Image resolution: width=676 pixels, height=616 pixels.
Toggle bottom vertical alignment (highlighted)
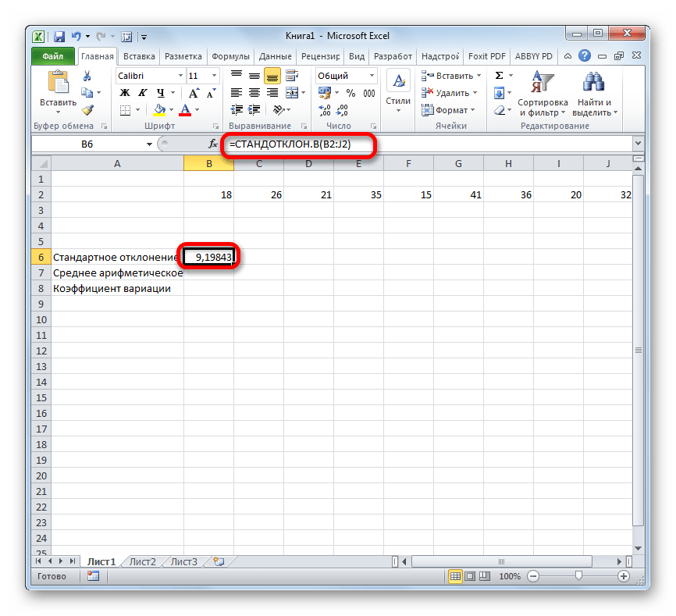point(272,77)
